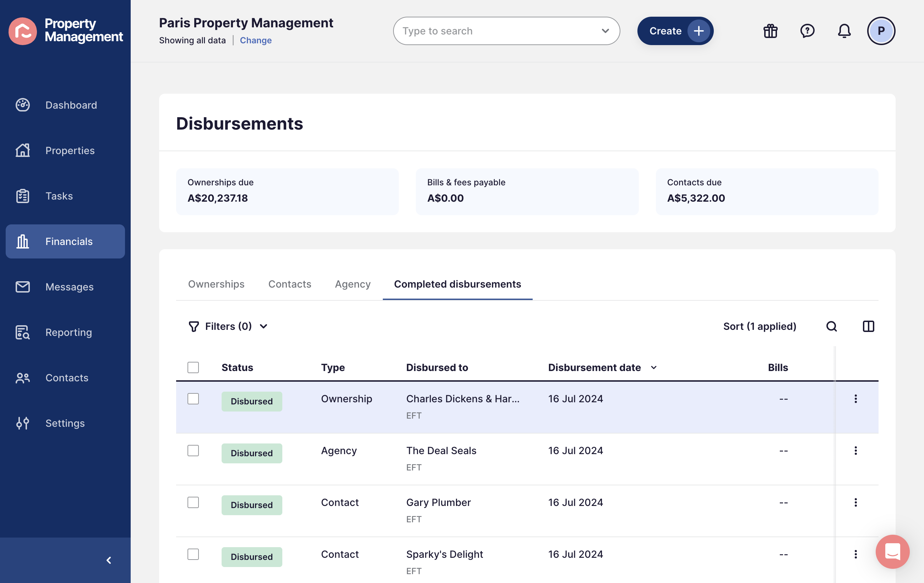
Task: Click the Contacts people icon
Action: click(x=23, y=378)
